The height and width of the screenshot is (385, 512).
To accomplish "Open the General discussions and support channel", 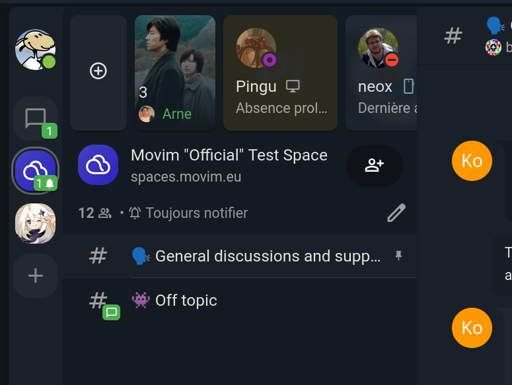I will pos(239,256).
